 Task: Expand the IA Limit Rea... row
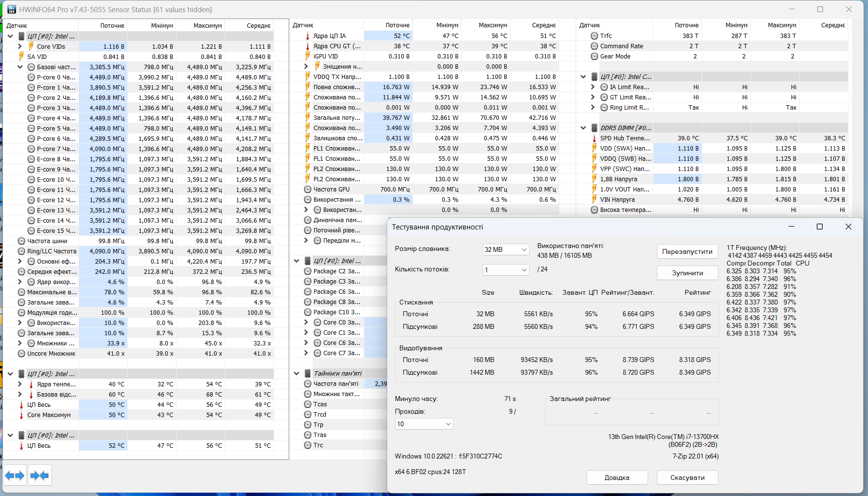[593, 87]
